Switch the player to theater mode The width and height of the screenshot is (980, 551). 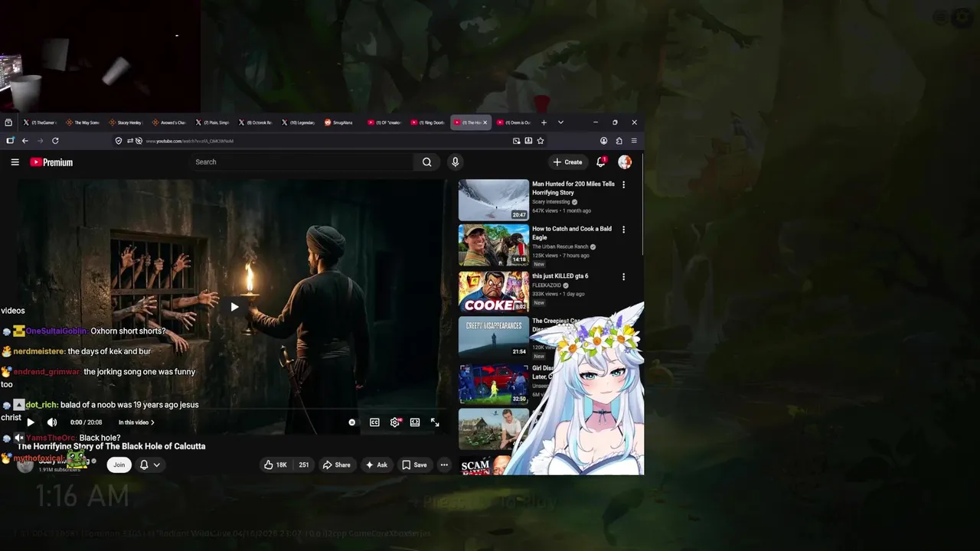coord(415,422)
